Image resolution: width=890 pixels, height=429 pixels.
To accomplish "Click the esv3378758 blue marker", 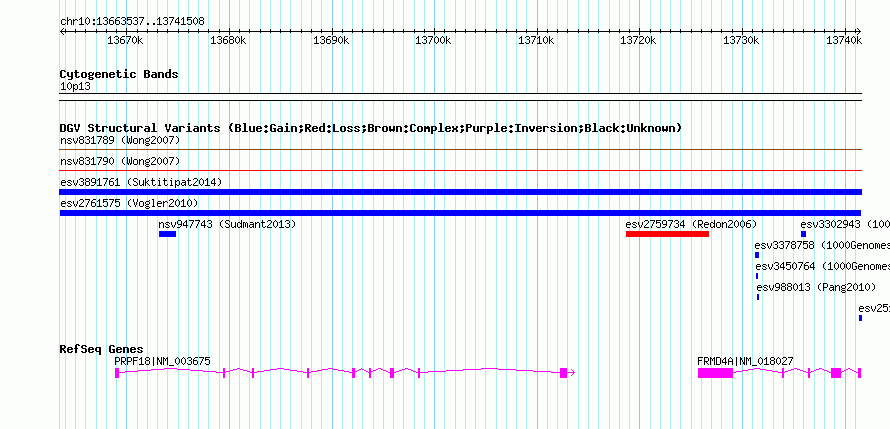I will [x=757, y=255].
